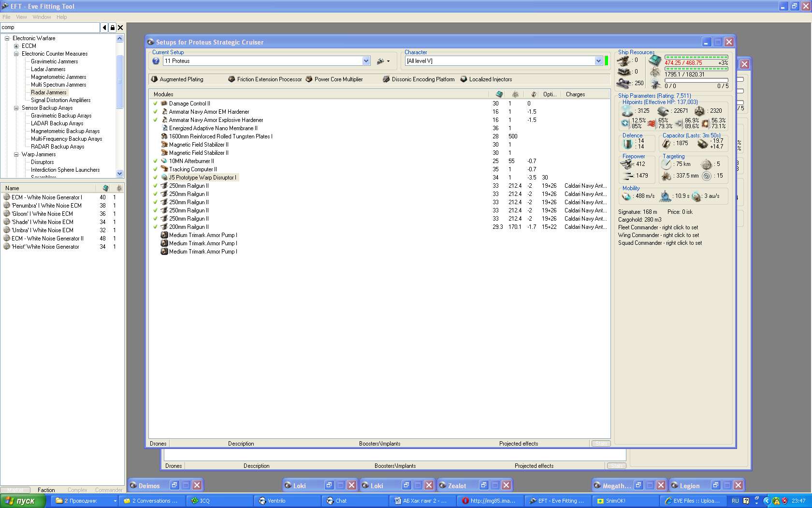Click the CPU resource icon in Ship Resources

pyautogui.click(x=655, y=60)
